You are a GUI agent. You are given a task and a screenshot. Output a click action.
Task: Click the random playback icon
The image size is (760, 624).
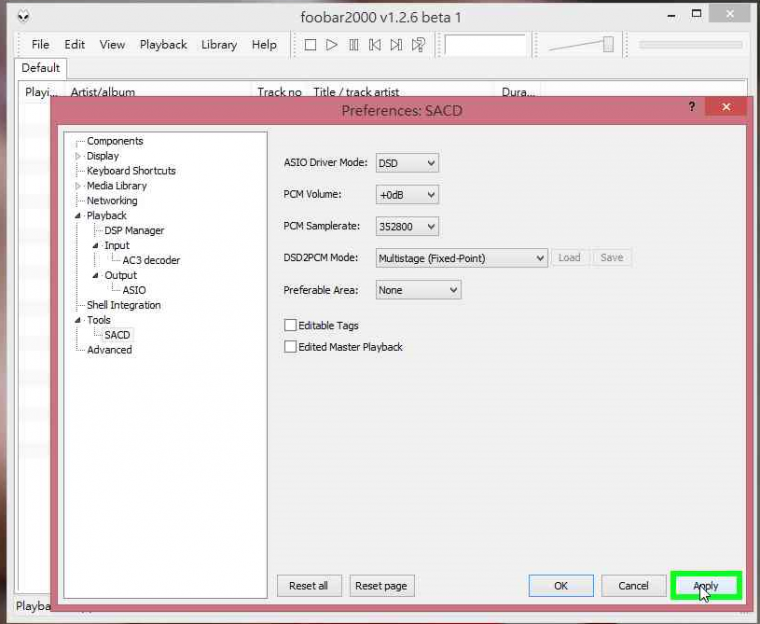[419, 45]
